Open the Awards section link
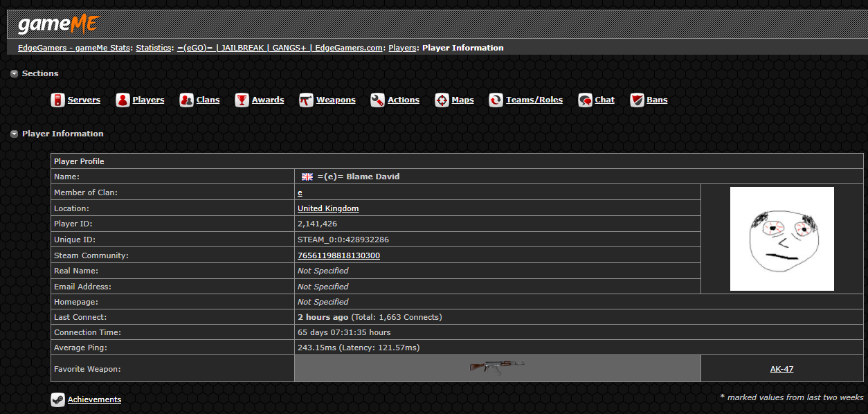 click(268, 100)
